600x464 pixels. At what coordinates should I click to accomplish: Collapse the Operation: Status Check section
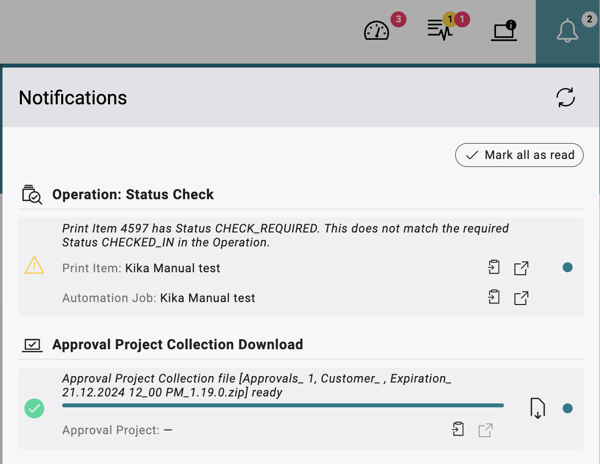[132, 195]
